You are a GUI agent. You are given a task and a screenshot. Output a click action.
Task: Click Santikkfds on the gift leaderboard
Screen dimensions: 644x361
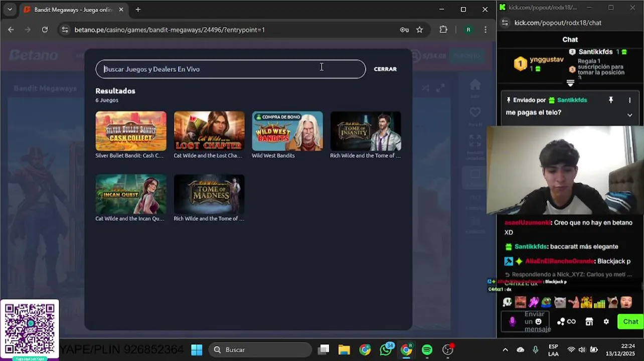595,52
